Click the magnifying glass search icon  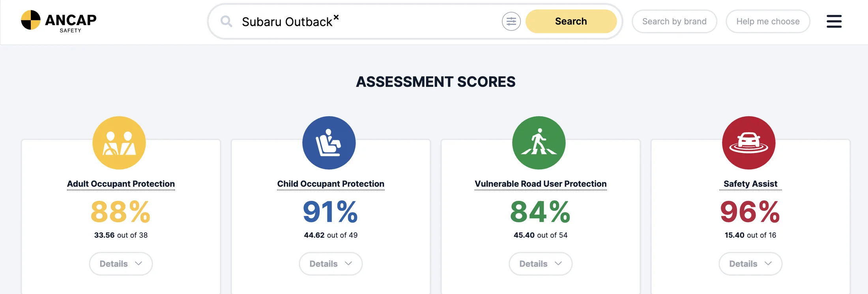coord(226,21)
